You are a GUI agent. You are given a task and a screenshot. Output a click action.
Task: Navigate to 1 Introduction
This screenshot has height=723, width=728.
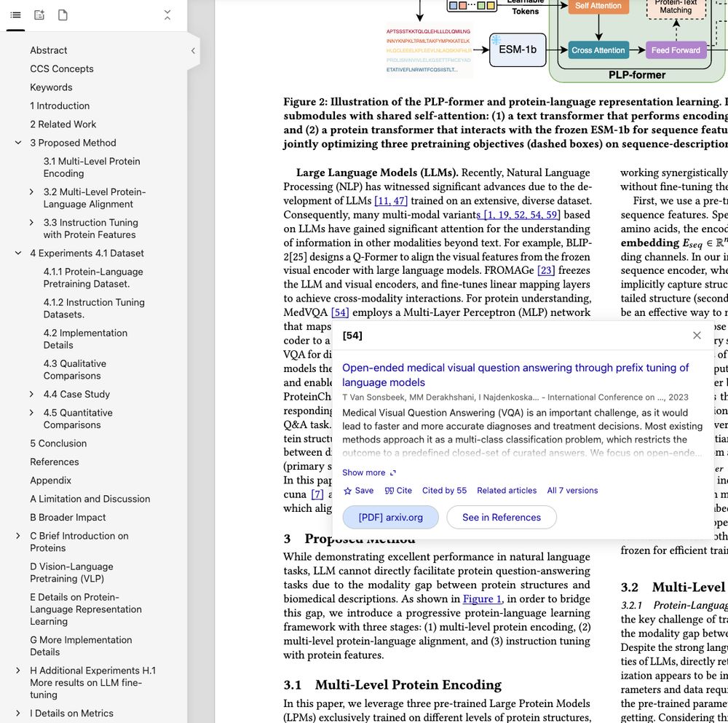point(60,106)
